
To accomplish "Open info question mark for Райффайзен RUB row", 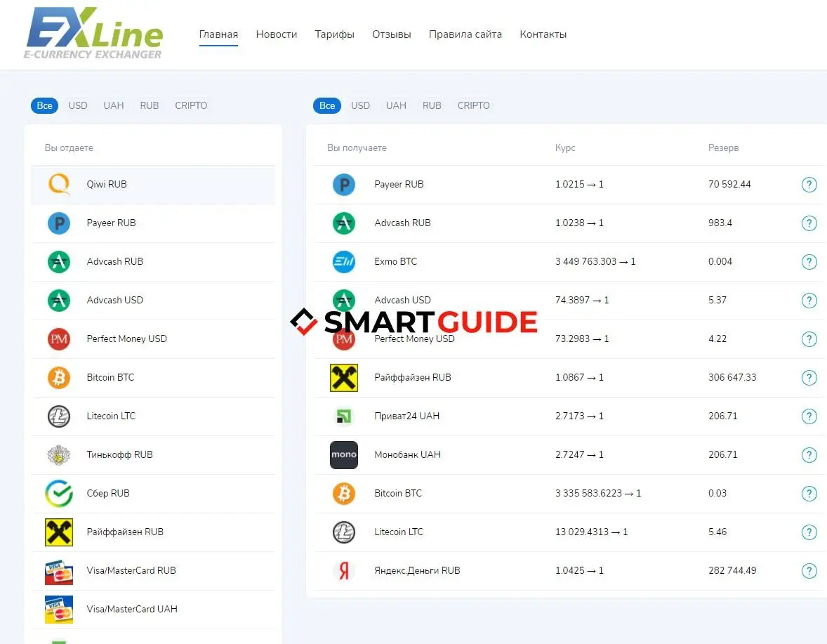I will pyautogui.click(x=809, y=378).
